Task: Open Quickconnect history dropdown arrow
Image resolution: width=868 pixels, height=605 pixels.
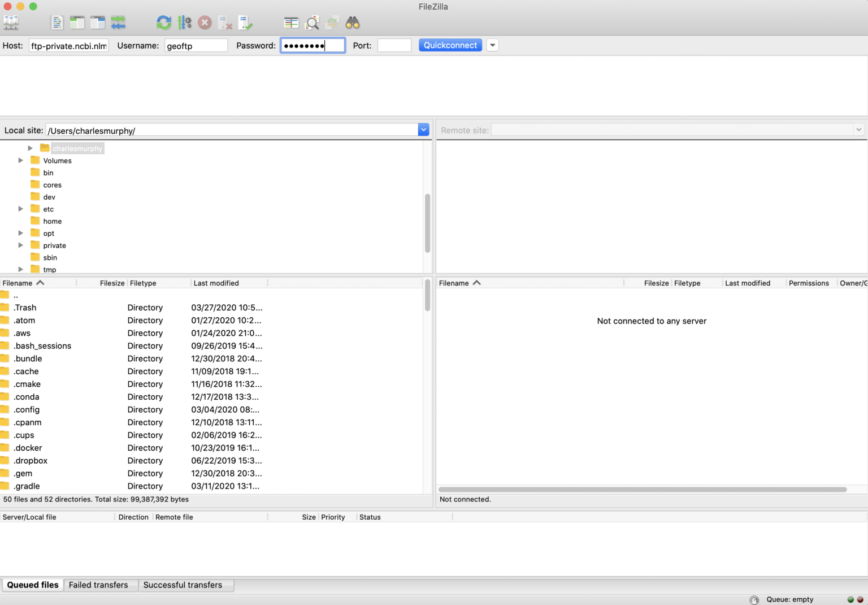Action: pos(493,45)
